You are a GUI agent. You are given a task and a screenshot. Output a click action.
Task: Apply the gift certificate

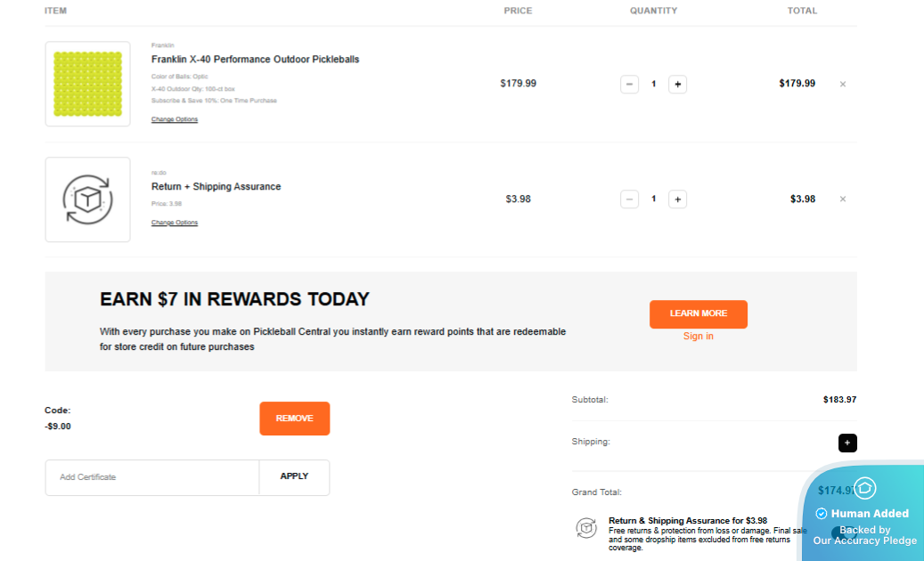pyautogui.click(x=294, y=477)
